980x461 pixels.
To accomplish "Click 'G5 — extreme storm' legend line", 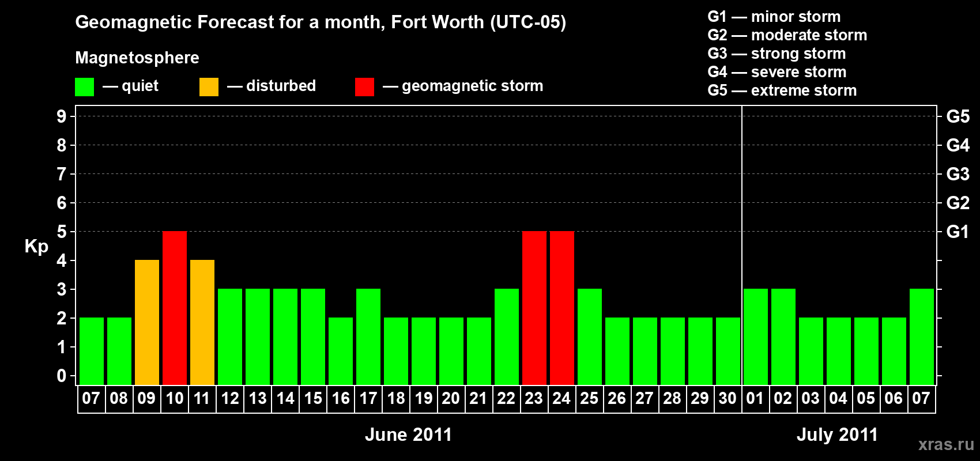I will pyautogui.click(x=782, y=90).
